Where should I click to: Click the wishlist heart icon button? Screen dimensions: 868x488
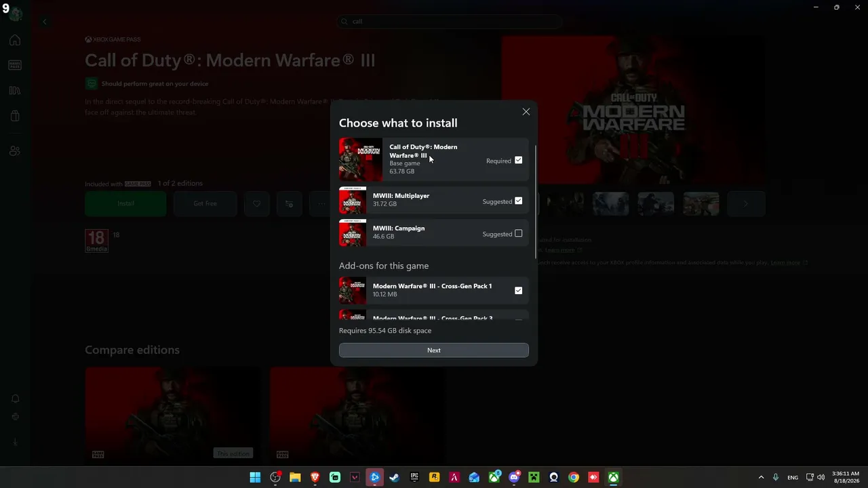(x=256, y=203)
